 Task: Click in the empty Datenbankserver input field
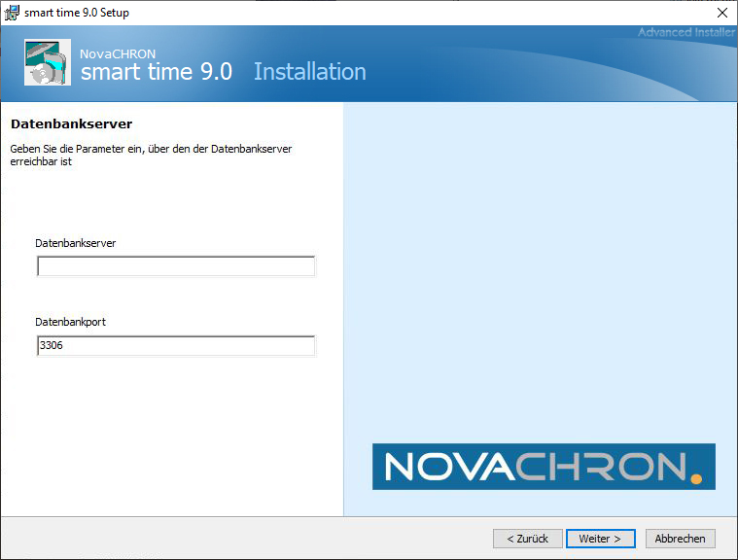[176, 266]
